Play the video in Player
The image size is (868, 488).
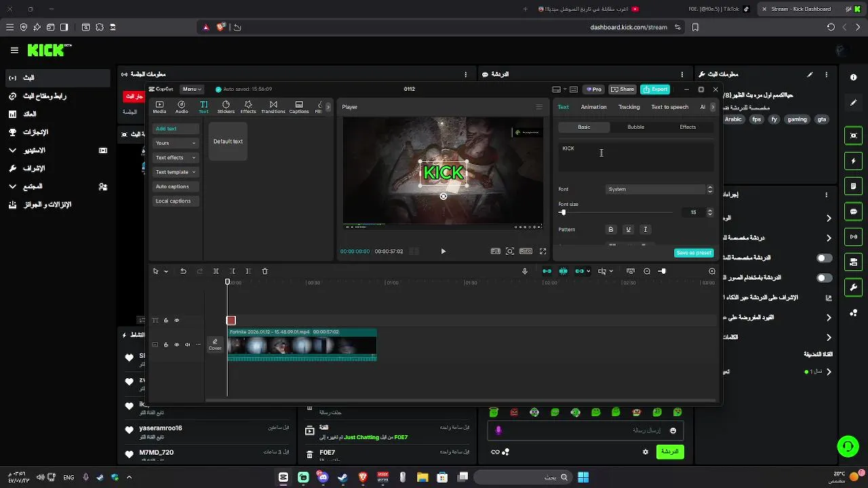click(x=443, y=251)
